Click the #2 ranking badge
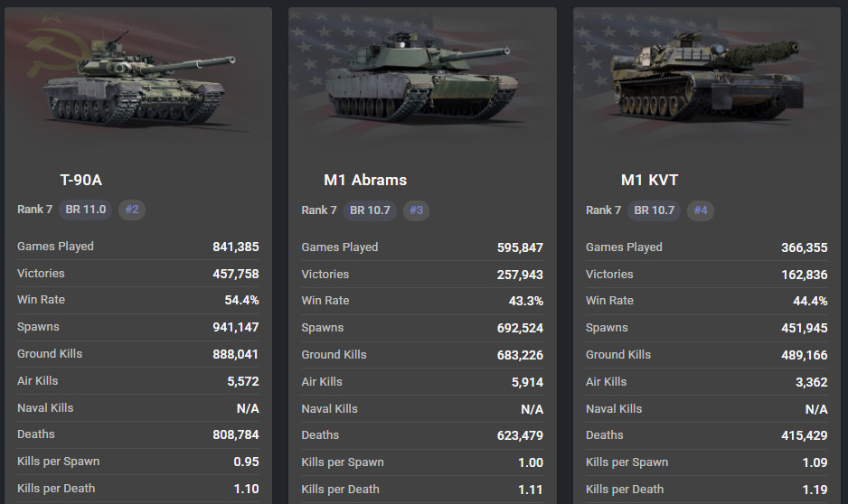This screenshot has height=504, width=848. click(x=132, y=210)
